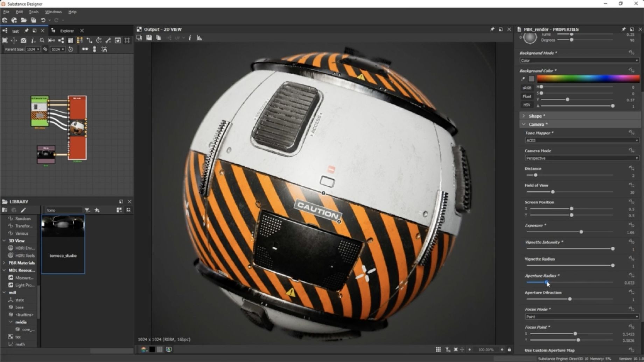Click the Background Color hue gradient bar
Viewport: 644px width, 362px height.
(588, 79)
